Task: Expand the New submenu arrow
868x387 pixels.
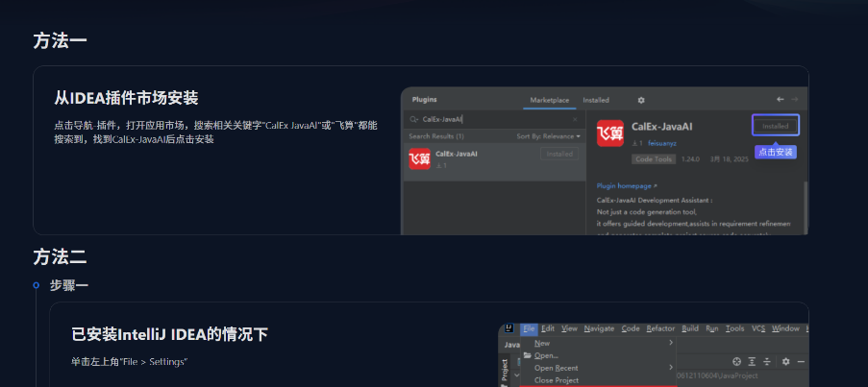Action: [671, 343]
